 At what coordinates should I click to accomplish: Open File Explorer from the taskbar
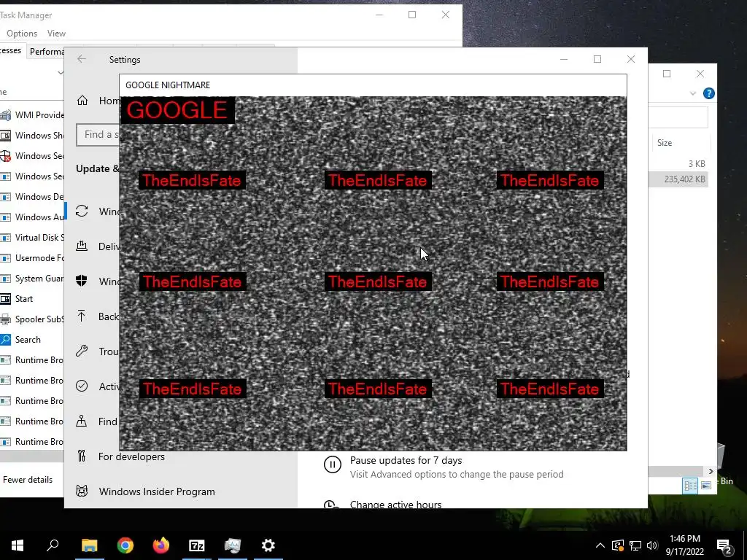tap(89, 545)
